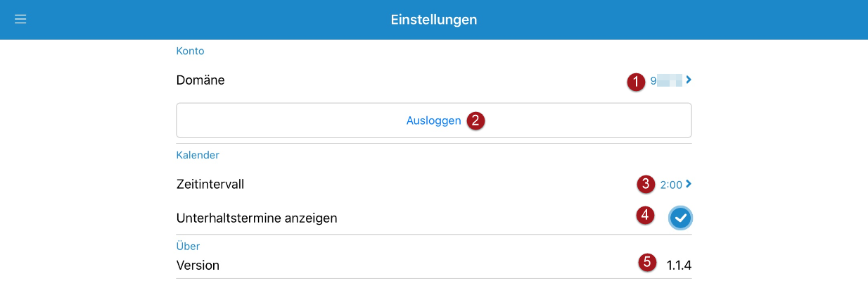Click red marker number 4

pyautogui.click(x=645, y=216)
